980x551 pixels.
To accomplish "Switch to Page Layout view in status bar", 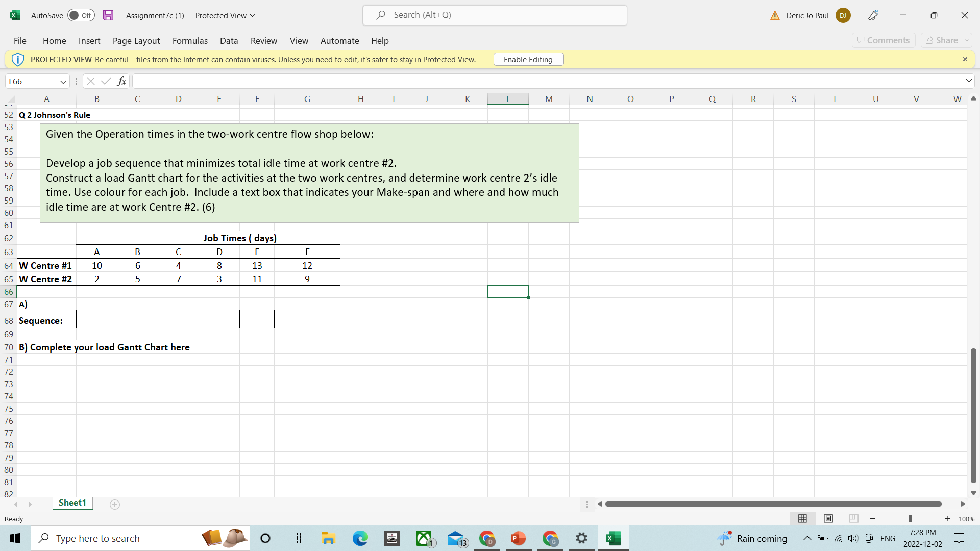I will point(828,518).
